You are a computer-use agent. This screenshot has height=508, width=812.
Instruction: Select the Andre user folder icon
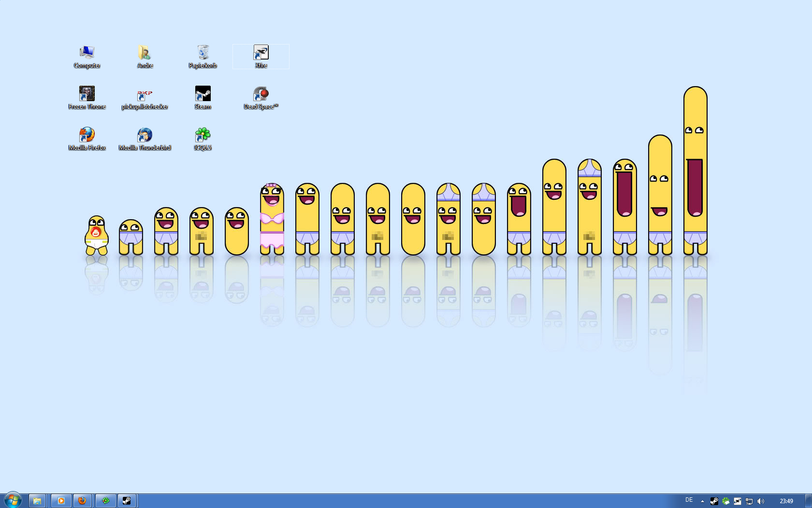(x=145, y=57)
